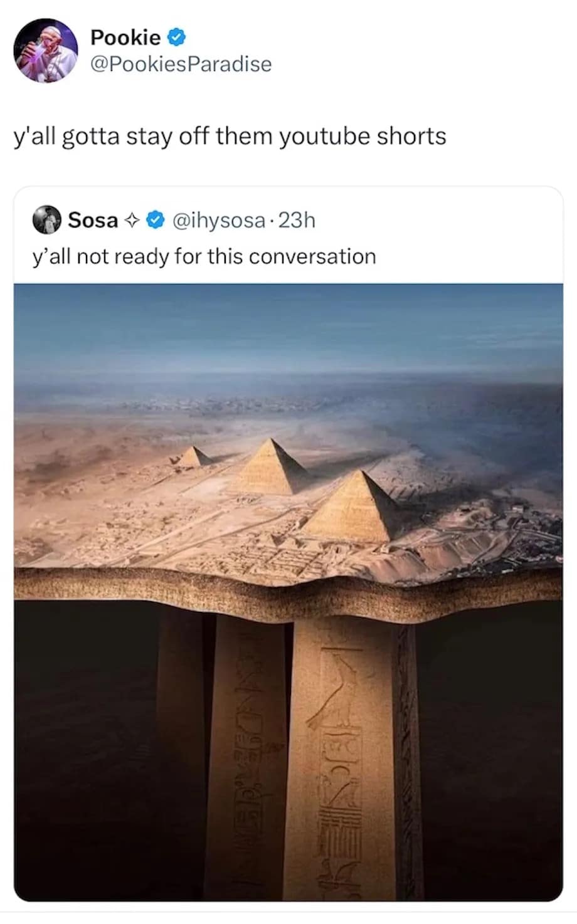Click the cross-section soil layer under the pyramids

click(288, 594)
